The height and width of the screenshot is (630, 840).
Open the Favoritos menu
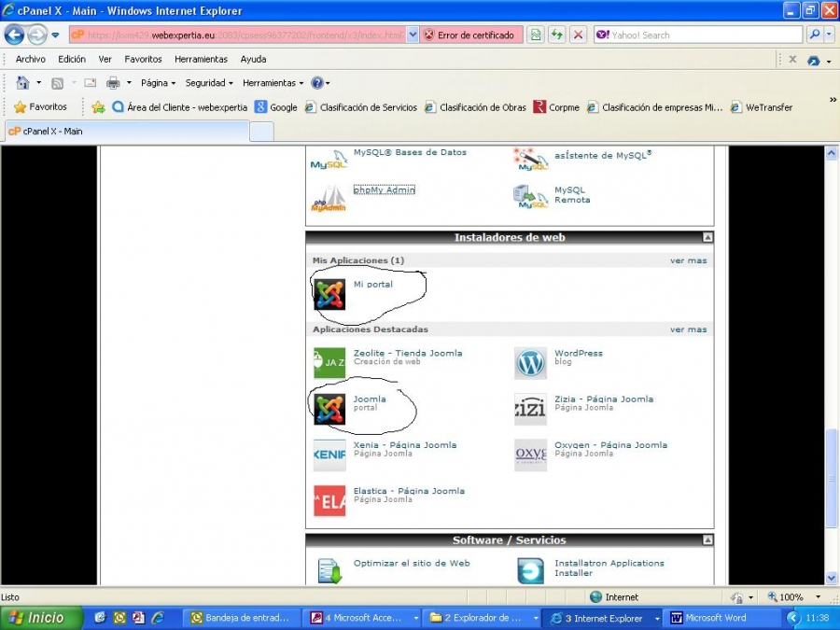tap(143, 60)
